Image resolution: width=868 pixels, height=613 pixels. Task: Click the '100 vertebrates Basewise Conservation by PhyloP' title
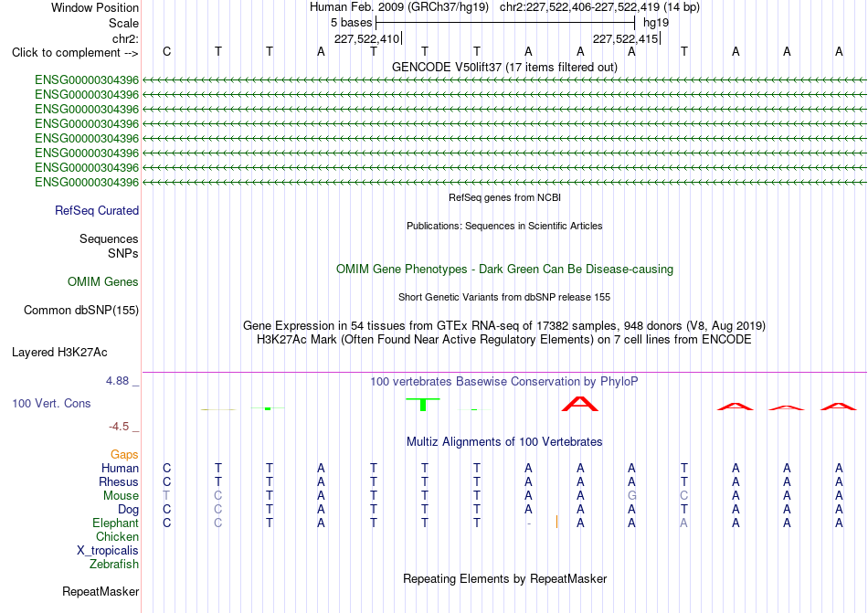[504, 382]
